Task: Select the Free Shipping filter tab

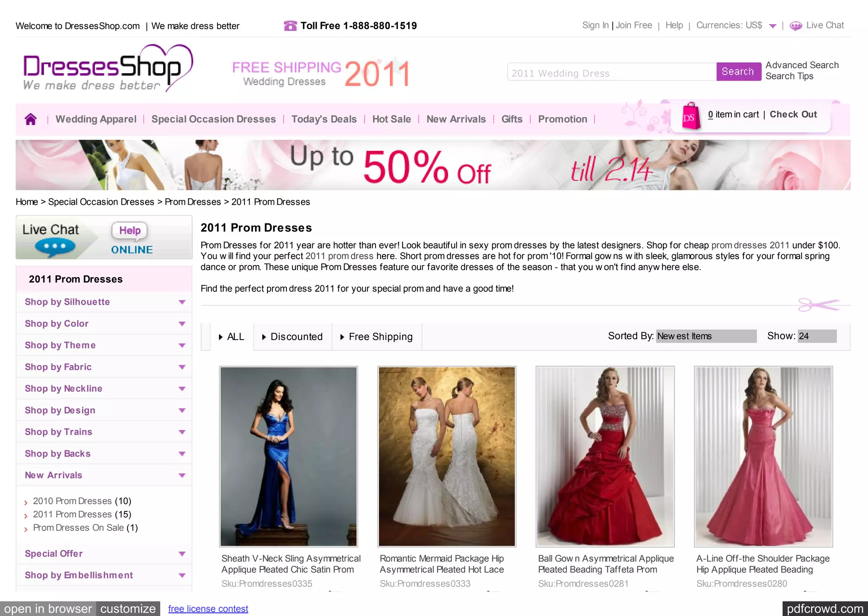Action: tap(377, 337)
